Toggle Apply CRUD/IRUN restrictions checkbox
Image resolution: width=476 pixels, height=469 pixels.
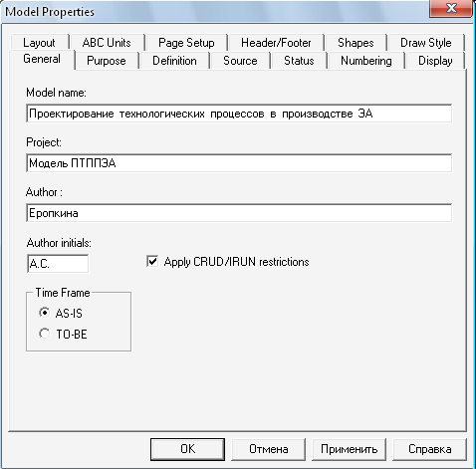pos(152,262)
